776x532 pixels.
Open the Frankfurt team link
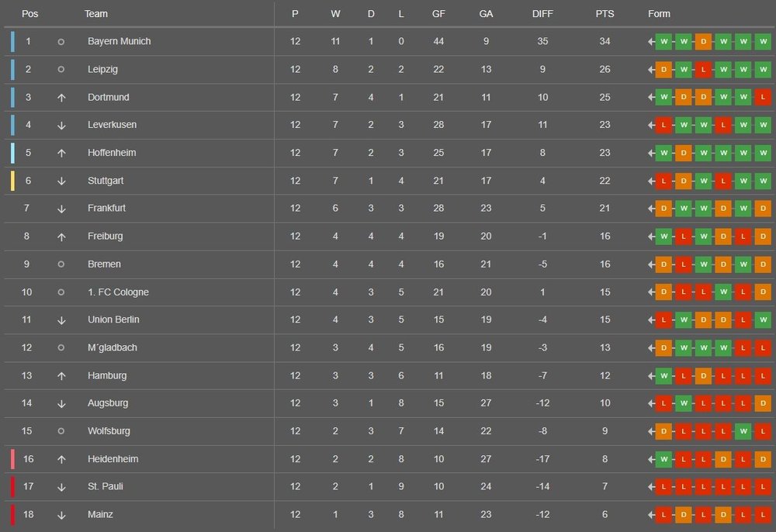(x=106, y=209)
